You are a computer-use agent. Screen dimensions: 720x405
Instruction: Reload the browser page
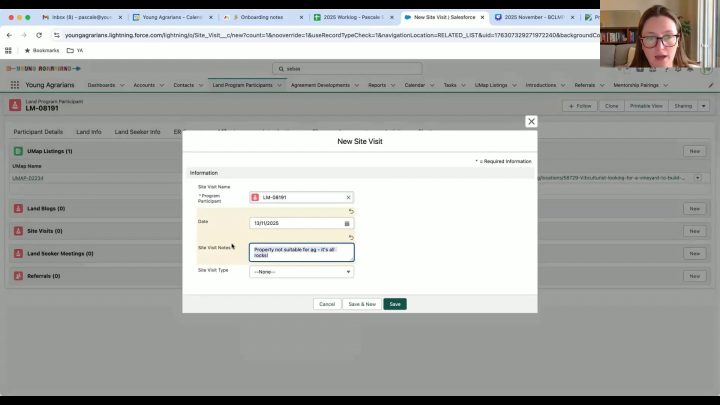pos(39,35)
